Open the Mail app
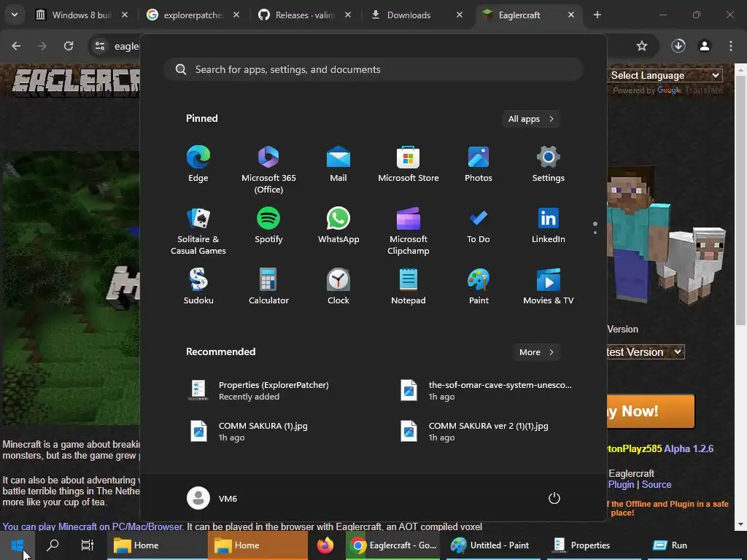 pos(338,164)
